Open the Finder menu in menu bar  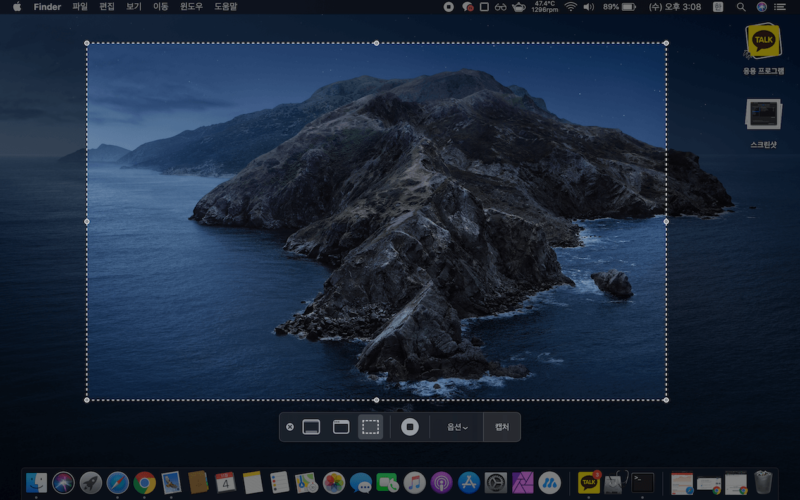(x=47, y=7)
